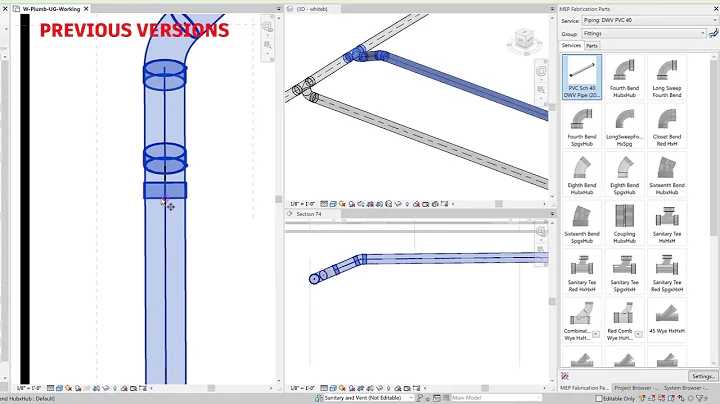Activate the Section 74 view tab
Viewport: 720px width, 404px height.
tap(309, 214)
